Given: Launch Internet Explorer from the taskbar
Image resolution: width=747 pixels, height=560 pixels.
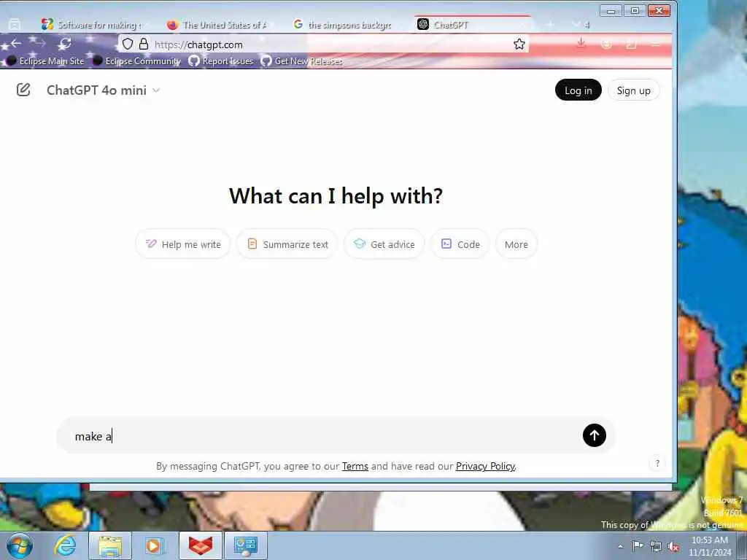Looking at the screenshot, I should (x=65, y=545).
